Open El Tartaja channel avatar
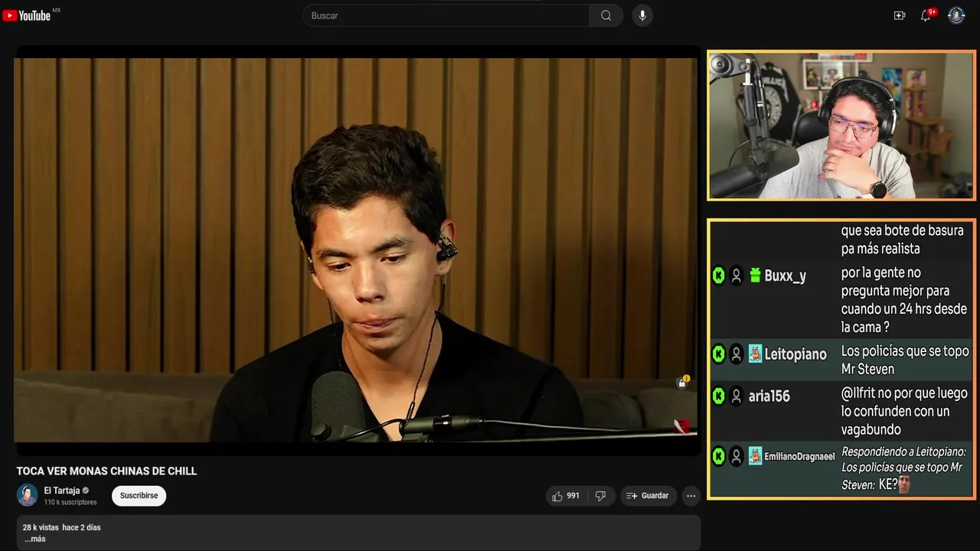This screenshot has height=551, width=980. pyautogui.click(x=28, y=495)
